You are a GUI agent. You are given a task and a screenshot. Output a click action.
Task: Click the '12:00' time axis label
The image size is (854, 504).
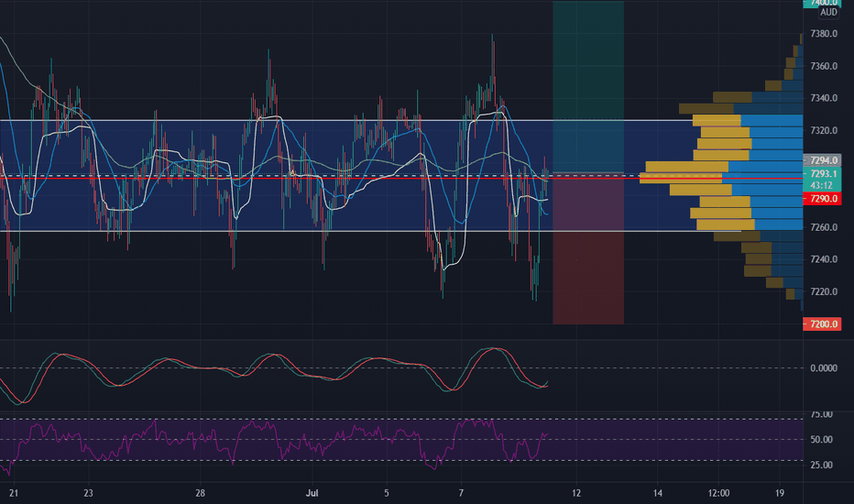tap(719, 493)
